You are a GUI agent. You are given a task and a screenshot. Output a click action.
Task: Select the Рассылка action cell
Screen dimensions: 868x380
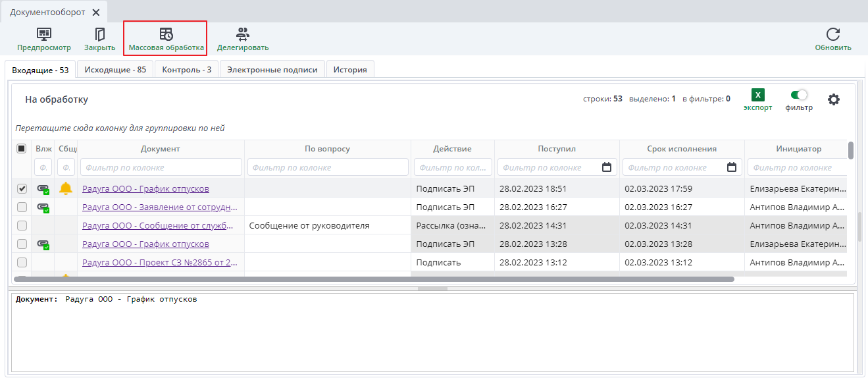click(x=453, y=226)
